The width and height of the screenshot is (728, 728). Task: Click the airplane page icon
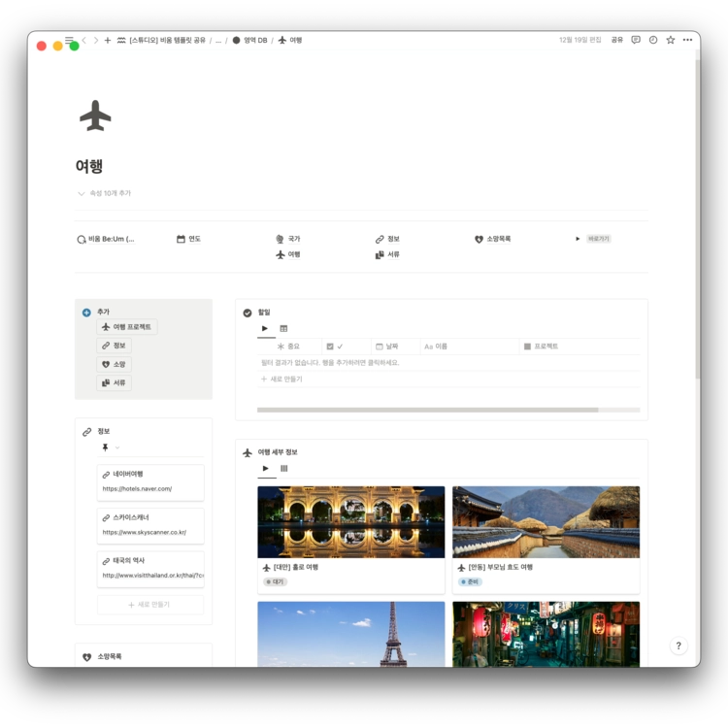coord(95,116)
